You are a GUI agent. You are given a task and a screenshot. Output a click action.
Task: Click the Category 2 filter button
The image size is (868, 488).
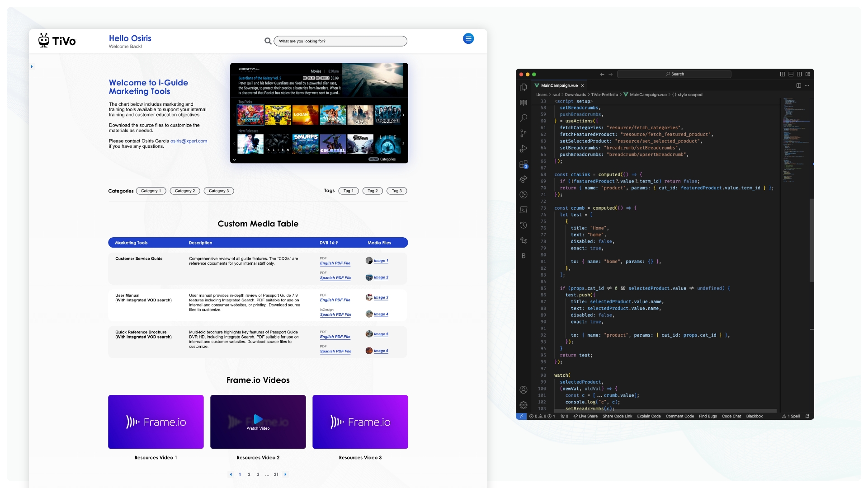pyautogui.click(x=185, y=191)
